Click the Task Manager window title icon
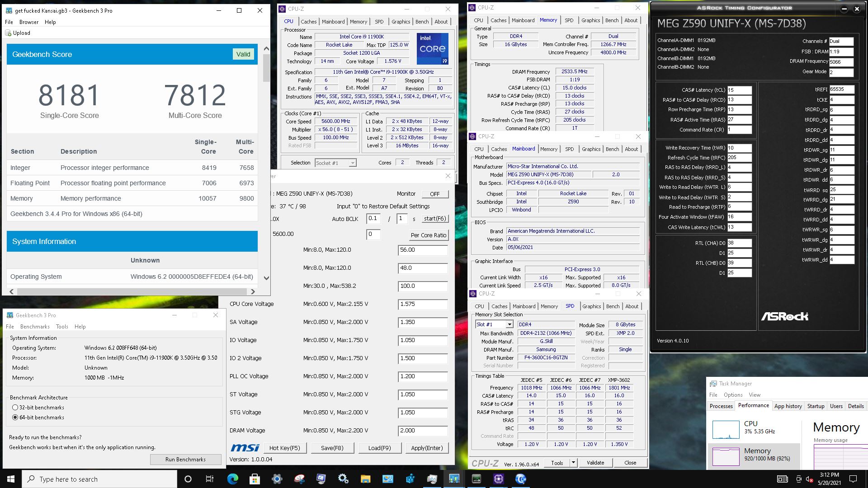The image size is (868, 488). coord(713,384)
